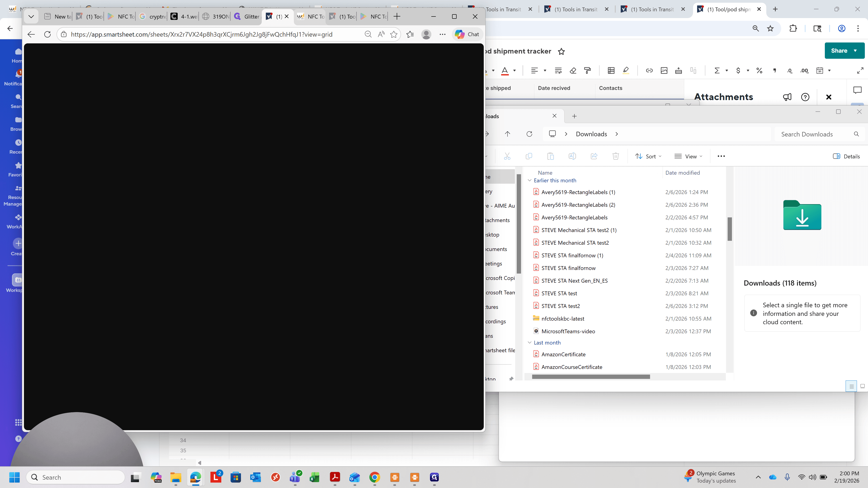
Task: Open Copilot Chat in Edge
Action: pos(467,34)
